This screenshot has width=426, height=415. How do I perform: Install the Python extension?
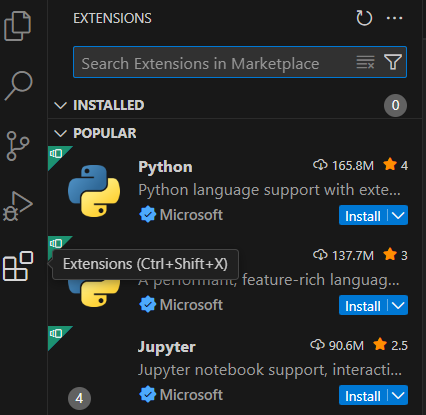[363, 216]
